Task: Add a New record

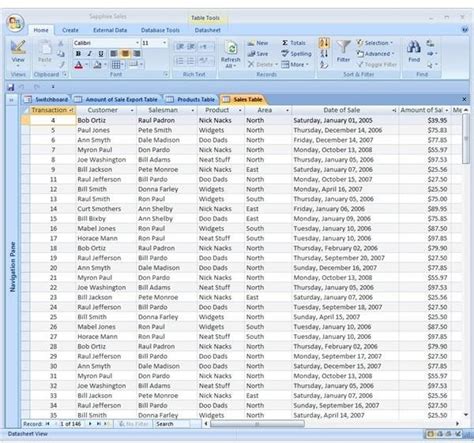Action: coord(258,43)
